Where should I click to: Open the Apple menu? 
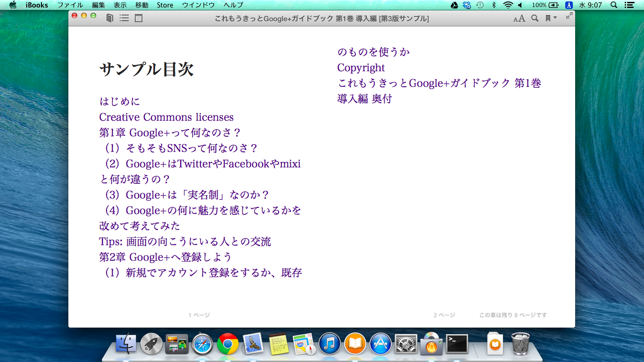[13, 5]
